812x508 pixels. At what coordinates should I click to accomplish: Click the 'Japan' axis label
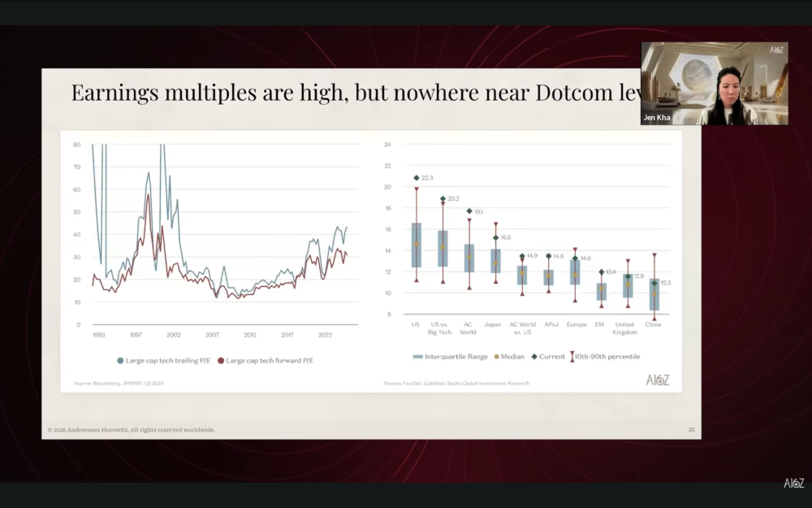point(493,324)
